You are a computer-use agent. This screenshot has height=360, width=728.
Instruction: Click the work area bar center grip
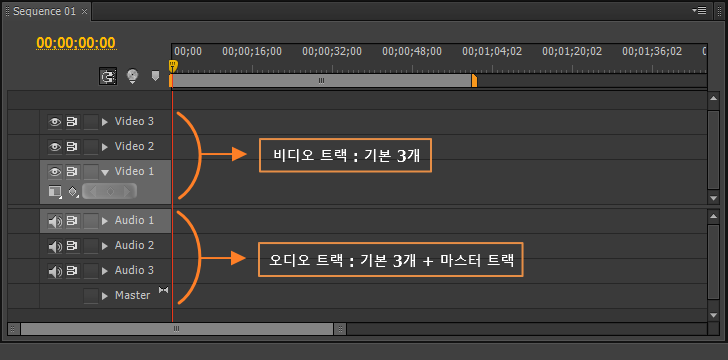click(x=321, y=81)
